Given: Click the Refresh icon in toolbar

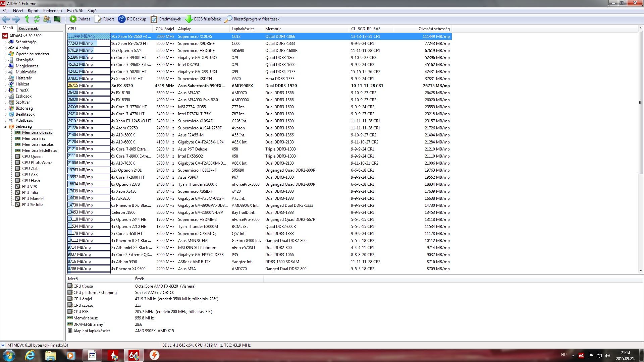Looking at the screenshot, I should 37,19.
